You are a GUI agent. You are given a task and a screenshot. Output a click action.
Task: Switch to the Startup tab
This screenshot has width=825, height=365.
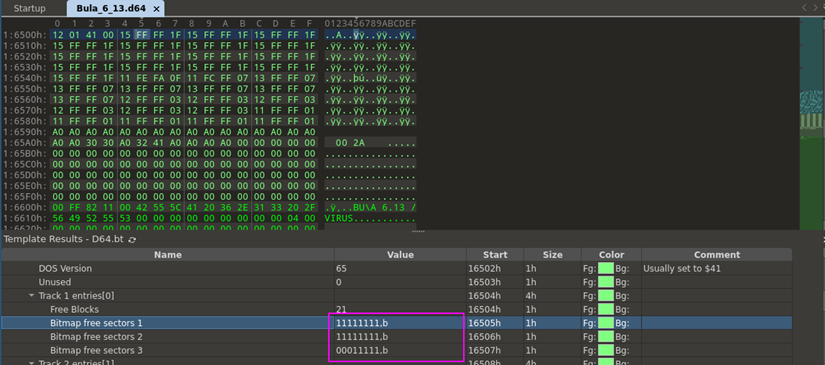pos(29,8)
